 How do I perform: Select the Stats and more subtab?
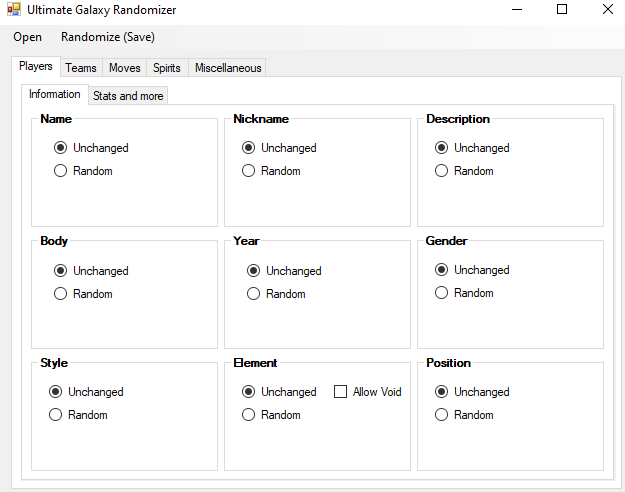pos(128,96)
